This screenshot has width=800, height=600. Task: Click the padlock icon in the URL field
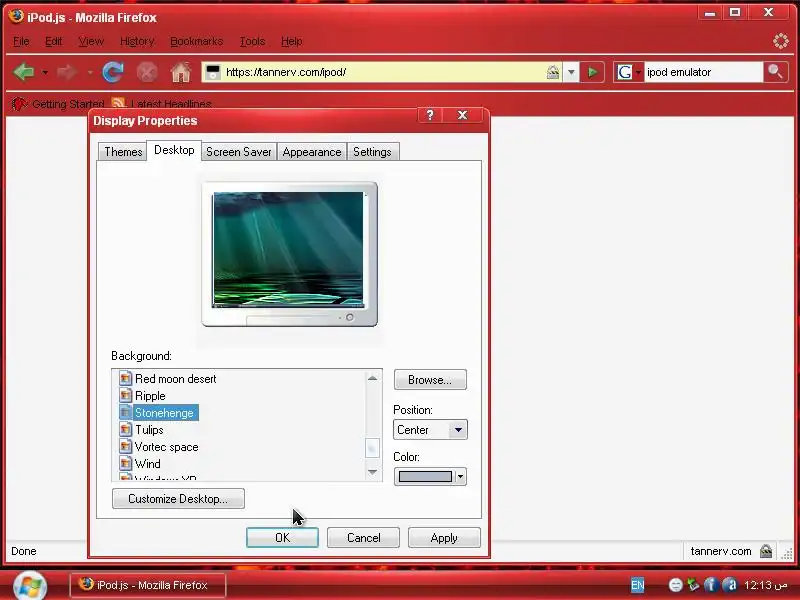[x=553, y=72]
